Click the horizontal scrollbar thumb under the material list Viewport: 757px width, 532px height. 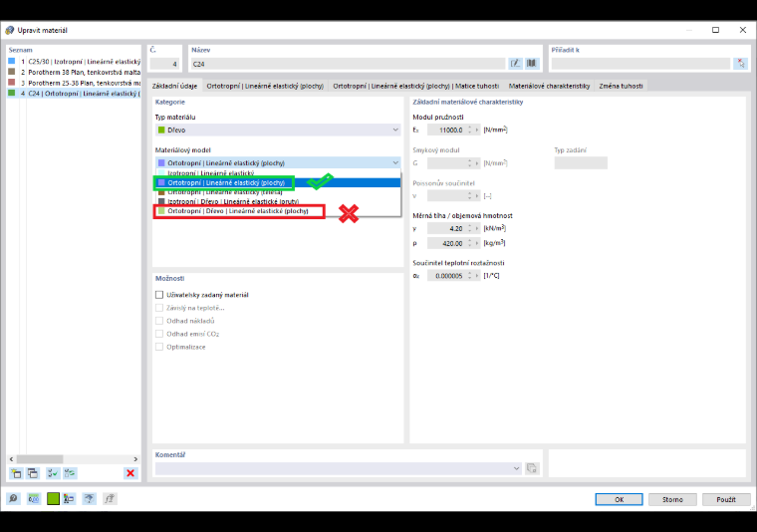click(x=40, y=459)
